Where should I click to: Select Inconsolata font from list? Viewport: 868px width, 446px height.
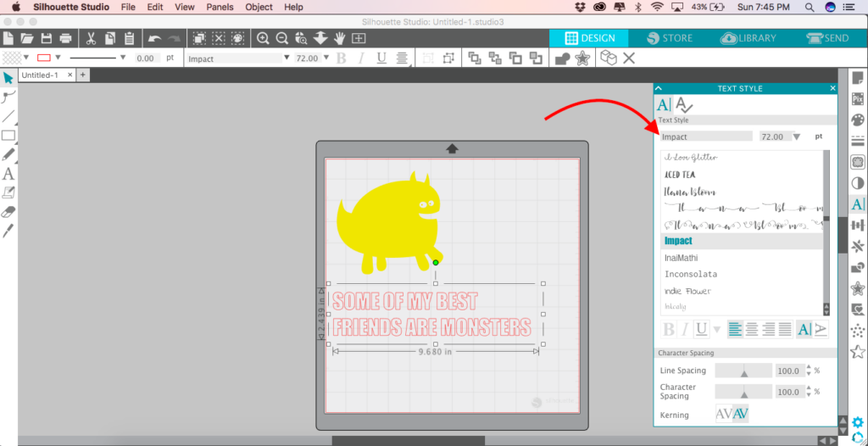pos(691,275)
